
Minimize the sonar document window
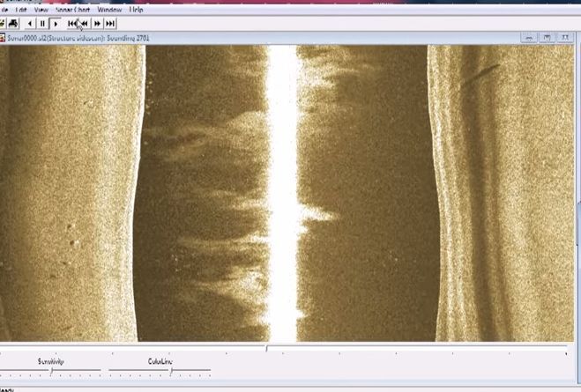(x=529, y=38)
